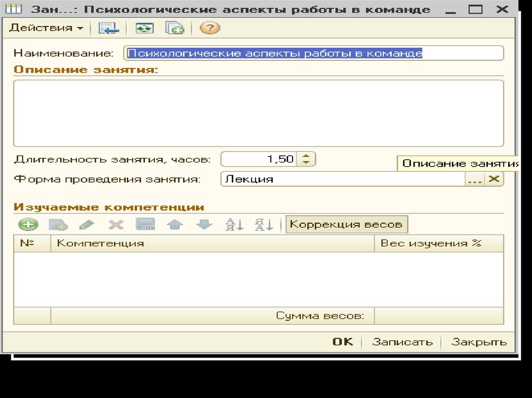
Task: Click the delete row X icon
Action: [x=115, y=225]
